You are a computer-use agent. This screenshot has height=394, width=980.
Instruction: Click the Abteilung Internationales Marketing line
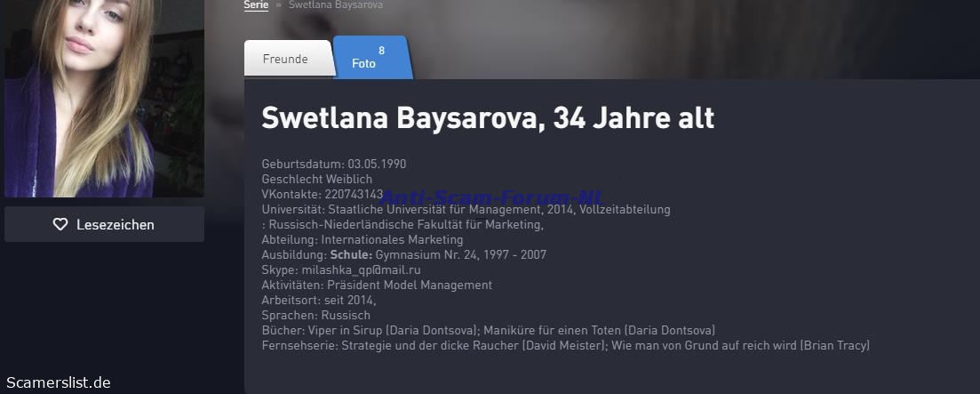[x=362, y=239]
